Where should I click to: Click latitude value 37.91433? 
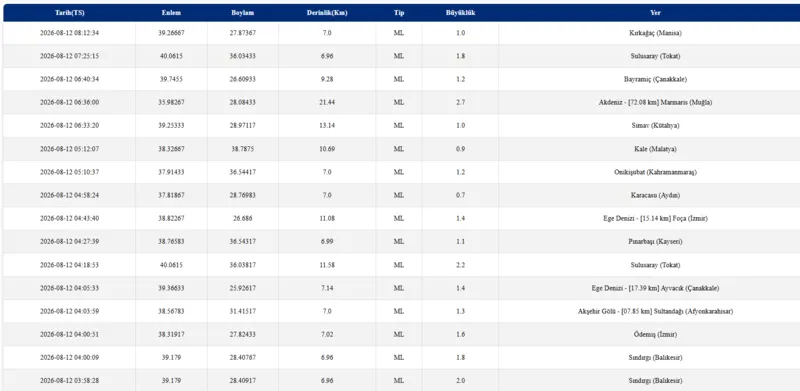point(171,172)
